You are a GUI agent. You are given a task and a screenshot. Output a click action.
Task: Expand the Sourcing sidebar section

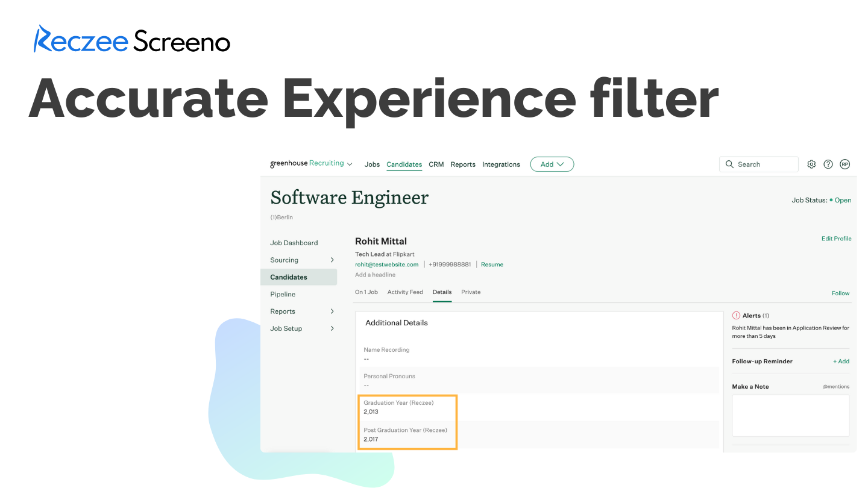coord(332,260)
